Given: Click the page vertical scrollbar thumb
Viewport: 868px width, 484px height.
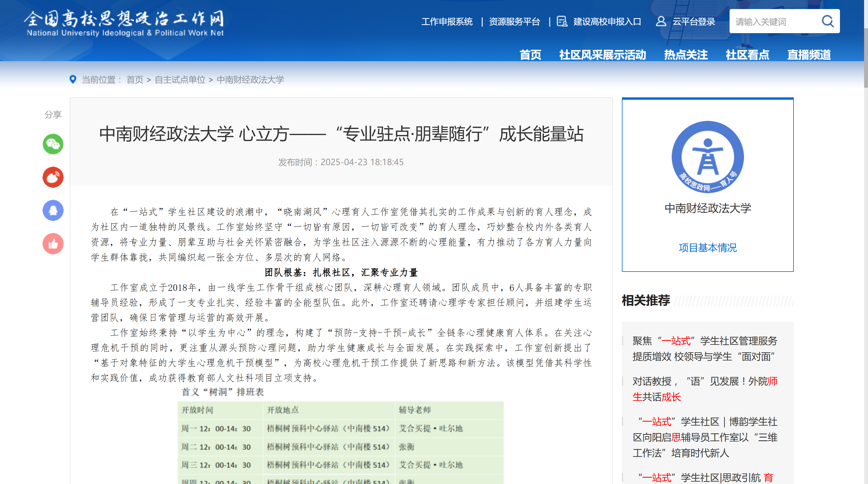Looking at the screenshot, I should pyautogui.click(x=865, y=57).
